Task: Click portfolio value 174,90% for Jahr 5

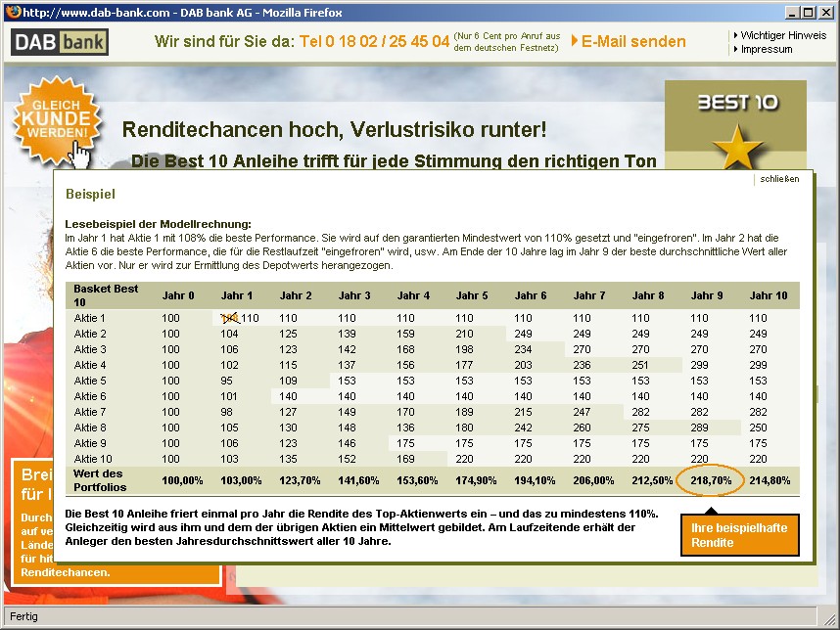Action: [476, 480]
